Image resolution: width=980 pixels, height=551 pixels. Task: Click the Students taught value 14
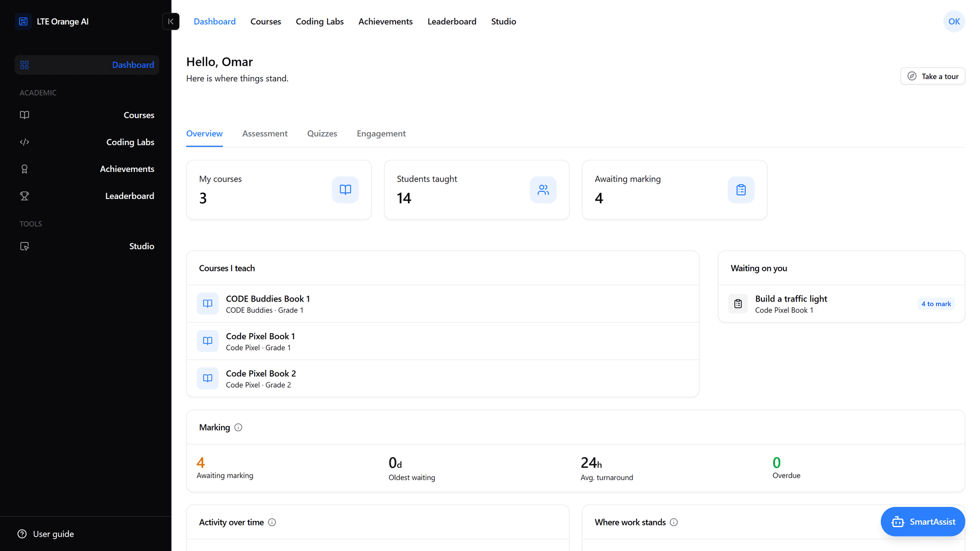tap(404, 198)
